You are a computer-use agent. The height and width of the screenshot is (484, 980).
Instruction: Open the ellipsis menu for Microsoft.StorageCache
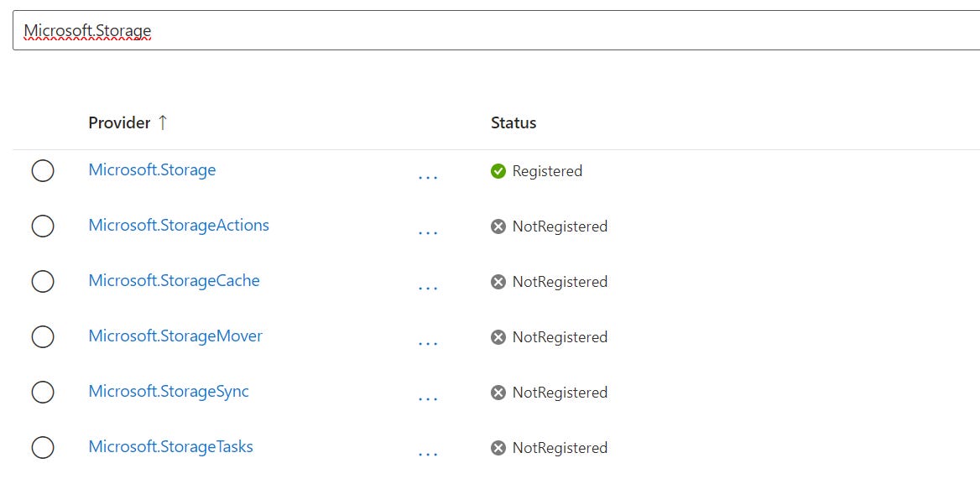[x=428, y=289]
